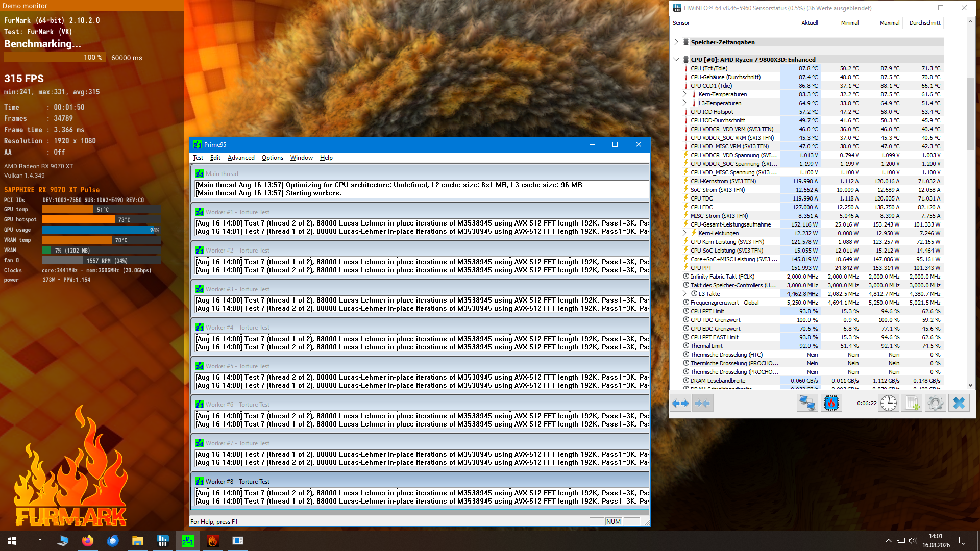
Task: Open File Explorer from taskbar
Action: pyautogui.click(x=138, y=541)
